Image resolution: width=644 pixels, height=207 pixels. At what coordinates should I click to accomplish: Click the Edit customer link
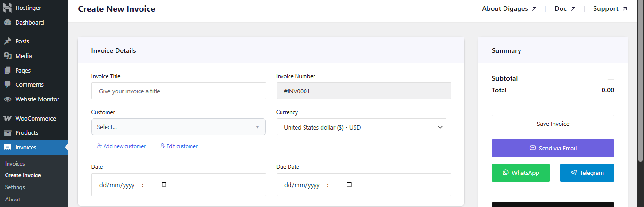pos(179,146)
